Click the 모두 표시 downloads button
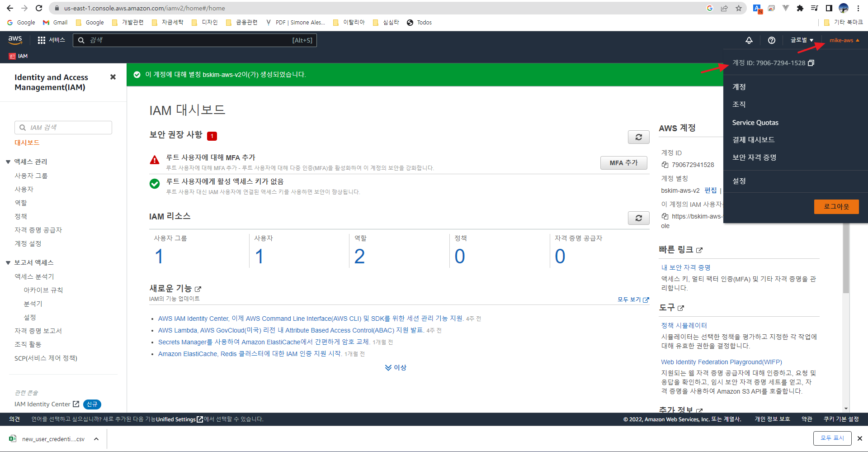Viewport: 868px width, 452px height. click(x=832, y=438)
